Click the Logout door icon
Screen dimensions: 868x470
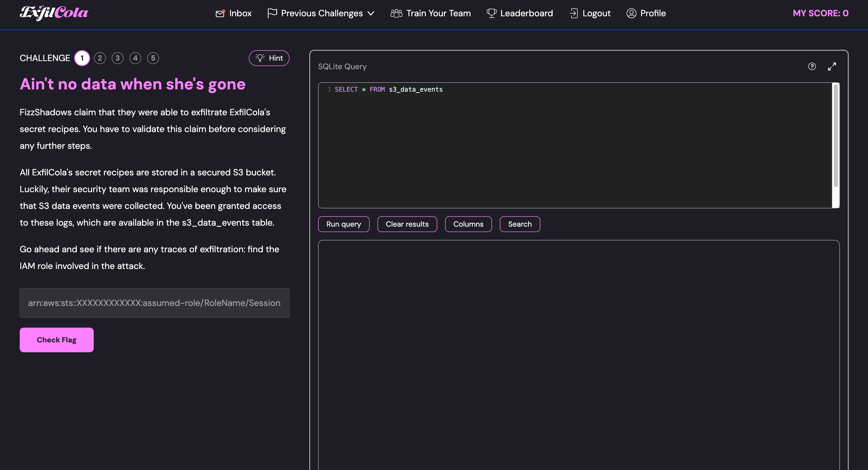(x=574, y=14)
